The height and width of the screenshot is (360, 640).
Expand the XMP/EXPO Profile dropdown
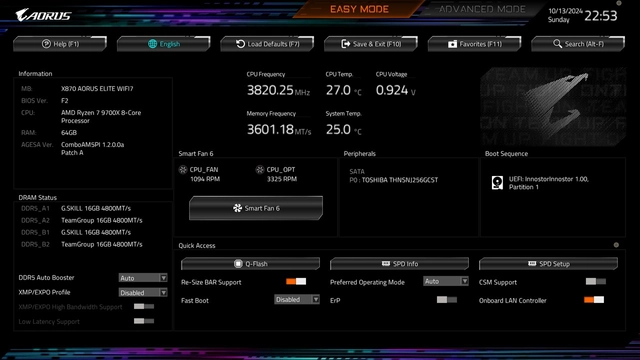[143, 292]
